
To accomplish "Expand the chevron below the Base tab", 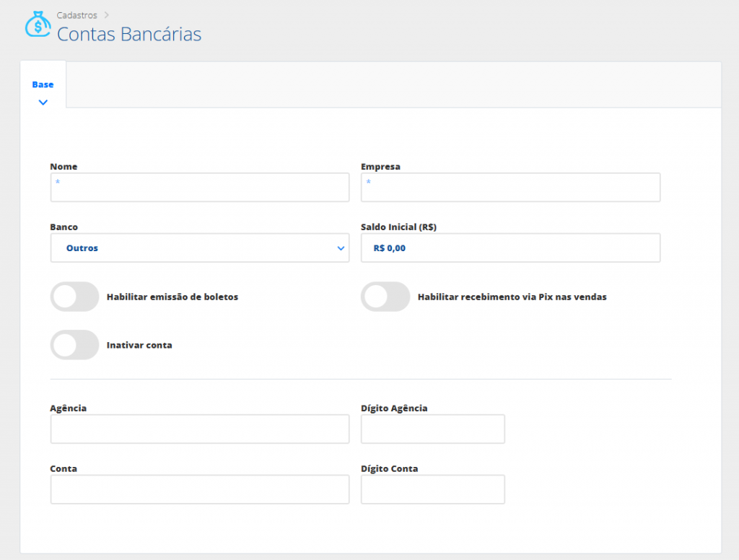I will (x=43, y=102).
